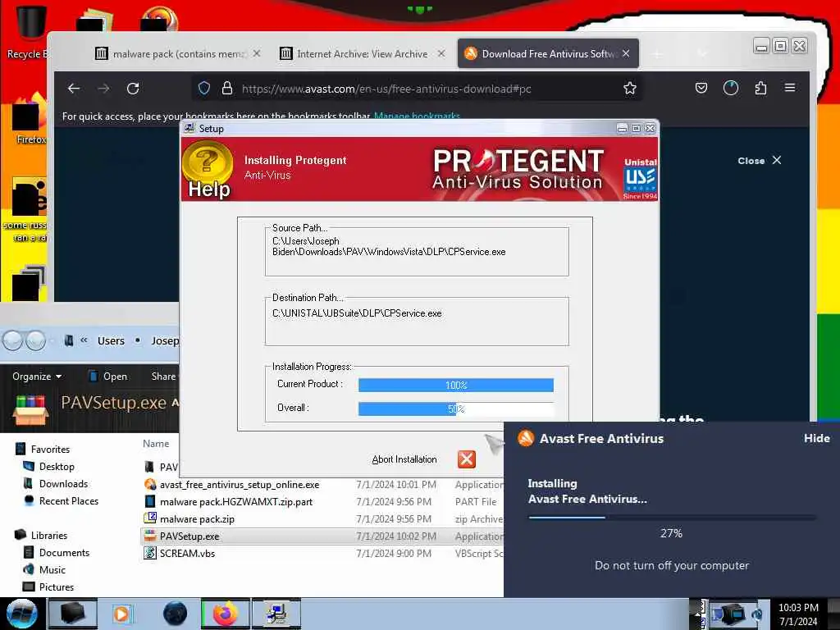This screenshot has width=840, height=630.
Task: Select malware pack.zip file
Action: tap(197, 519)
